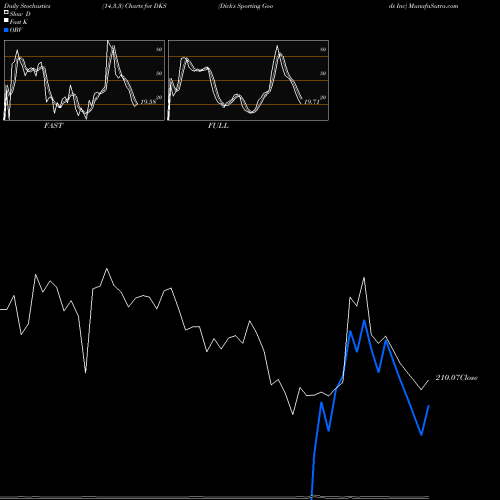Click the '(Dick's Sporting Goo' title text
Screen dimensions: 500x500
pos(246,6)
